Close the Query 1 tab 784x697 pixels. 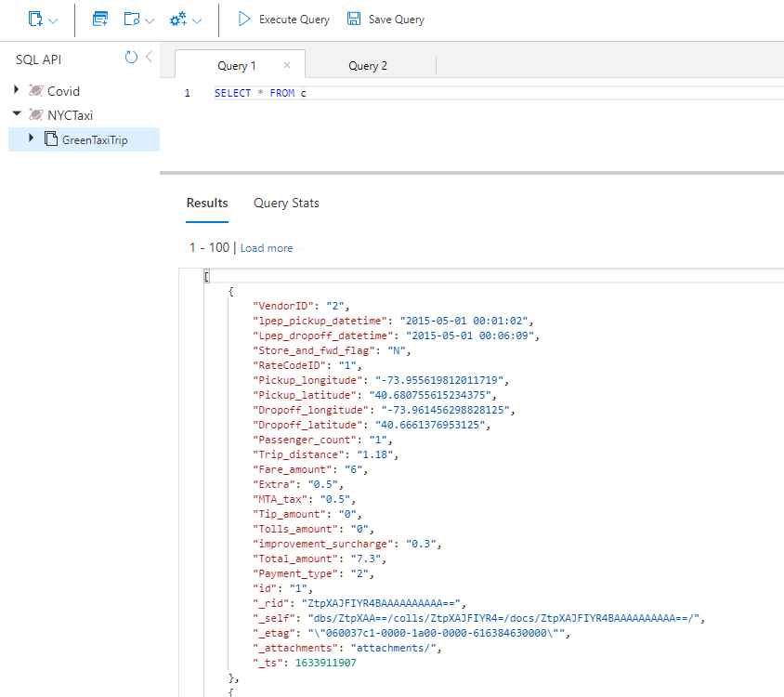click(287, 65)
